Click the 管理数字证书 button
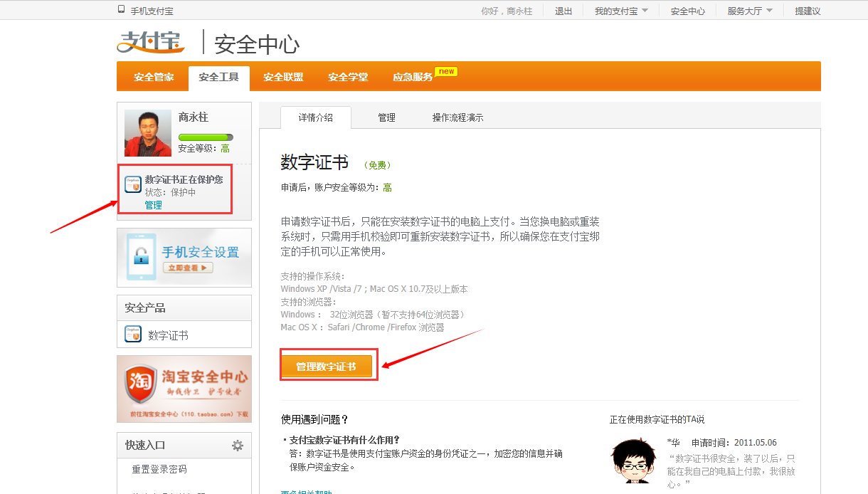This screenshot has height=494, width=868. (328, 364)
